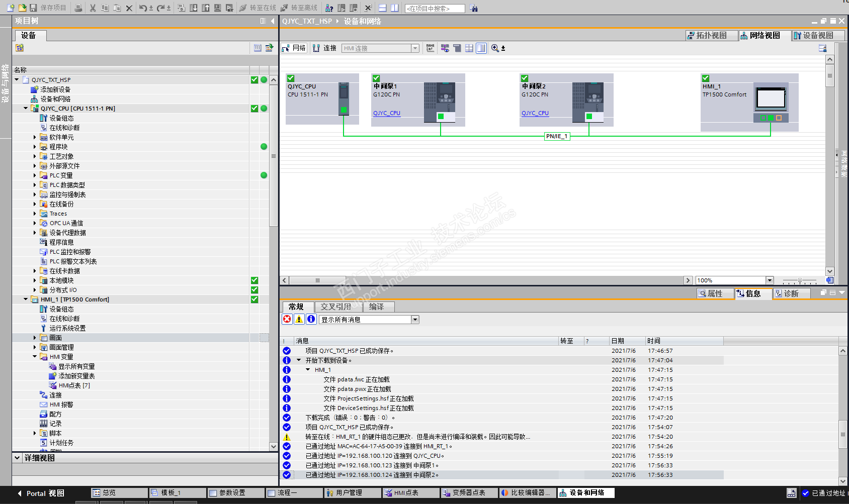Click the highlight network relations icon with eye
The height and width of the screenshot is (504, 849).
pyautogui.click(x=445, y=48)
